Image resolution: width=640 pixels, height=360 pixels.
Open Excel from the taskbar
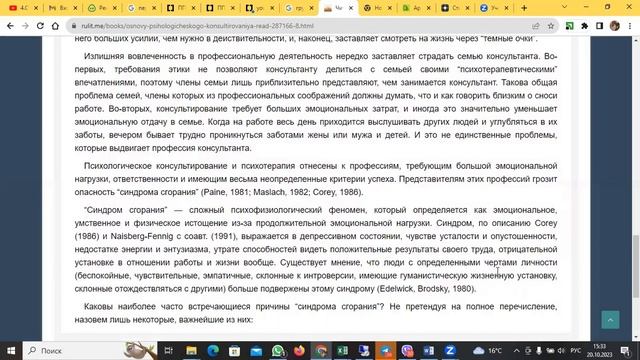[x=342, y=351]
